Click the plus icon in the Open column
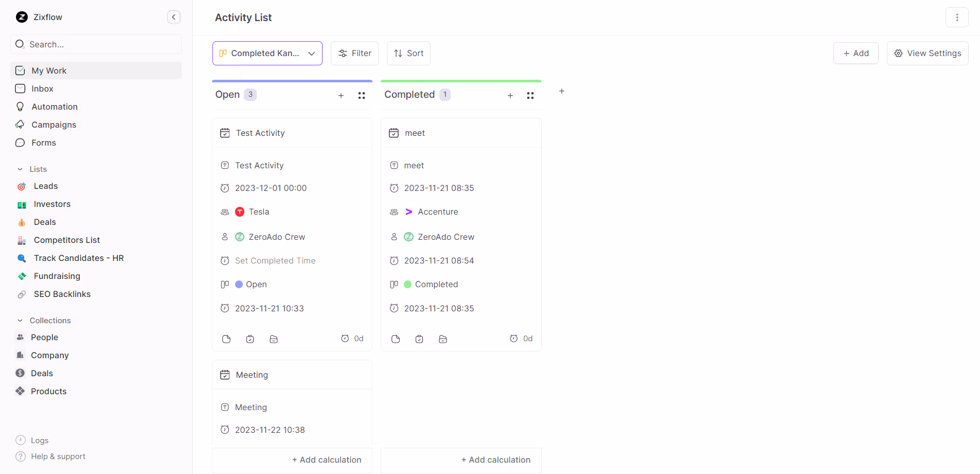 [x=341, y=96]
